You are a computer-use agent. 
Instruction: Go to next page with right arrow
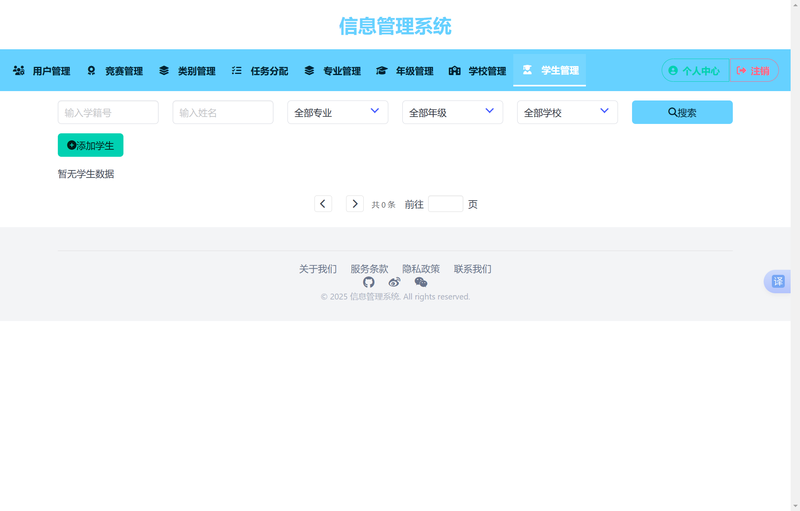coord(355,204)
